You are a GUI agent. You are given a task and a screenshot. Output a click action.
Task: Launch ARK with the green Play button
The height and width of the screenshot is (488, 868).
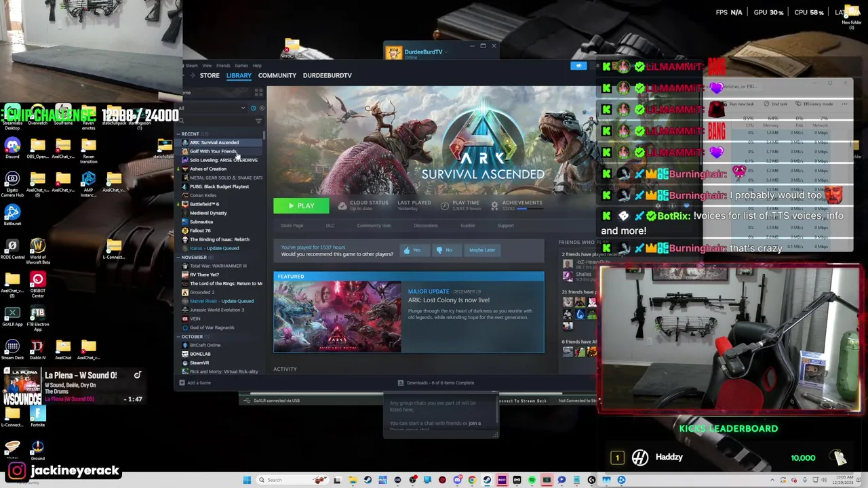(301, 206)
